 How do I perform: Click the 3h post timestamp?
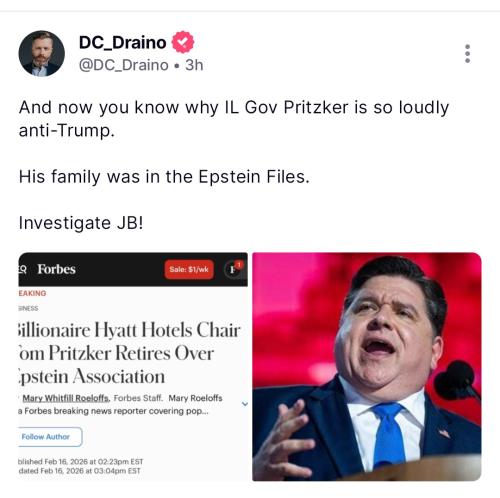(194, 65)
